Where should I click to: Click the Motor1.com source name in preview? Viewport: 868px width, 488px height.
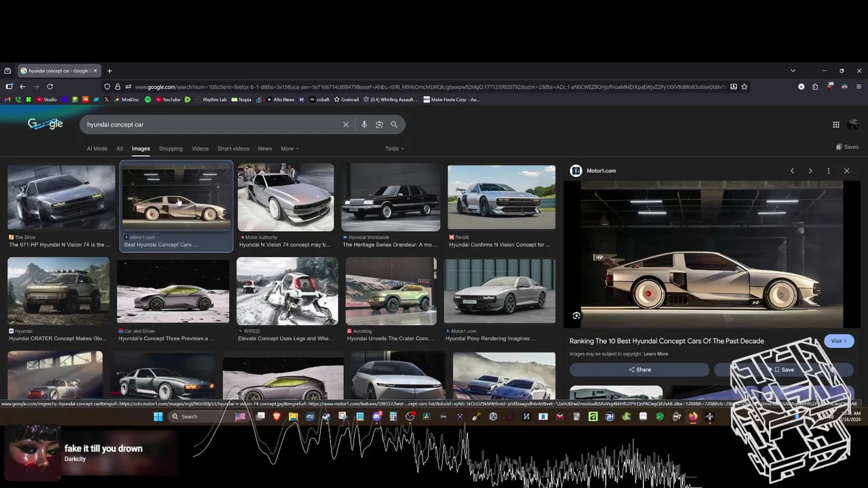[601, 171]
